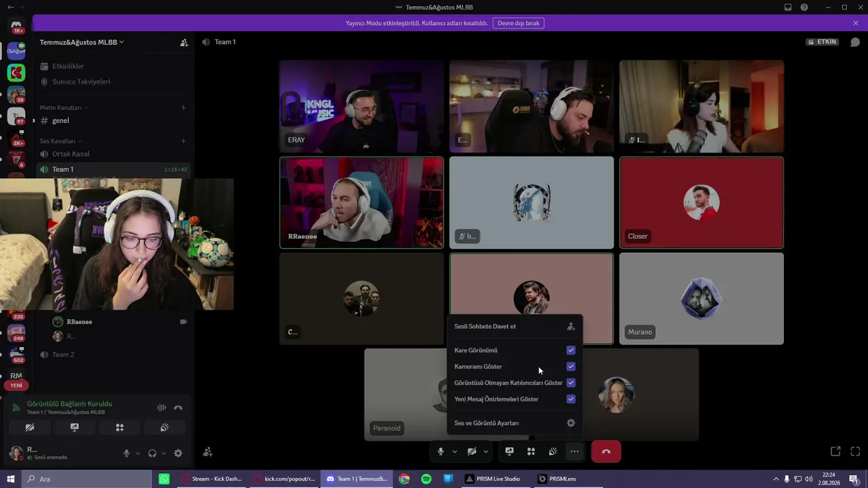Screen dimensions: 868x488
Task: Open Spotify from the taskbar
Action: pos(426,479)
